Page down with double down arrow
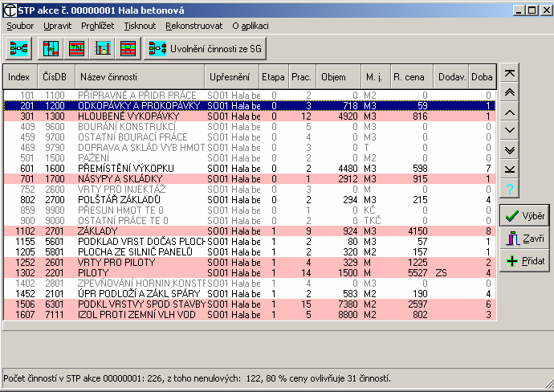The image size is (554, 392). tap(509, 150)
